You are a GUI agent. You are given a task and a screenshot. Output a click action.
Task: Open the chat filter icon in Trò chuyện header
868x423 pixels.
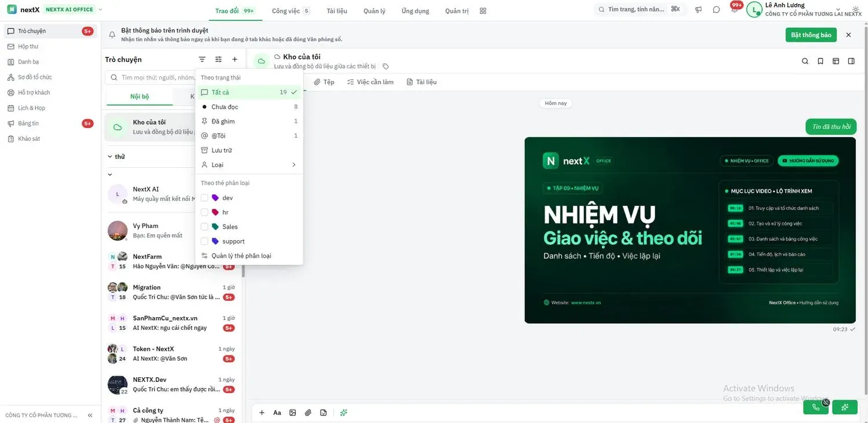202,60
